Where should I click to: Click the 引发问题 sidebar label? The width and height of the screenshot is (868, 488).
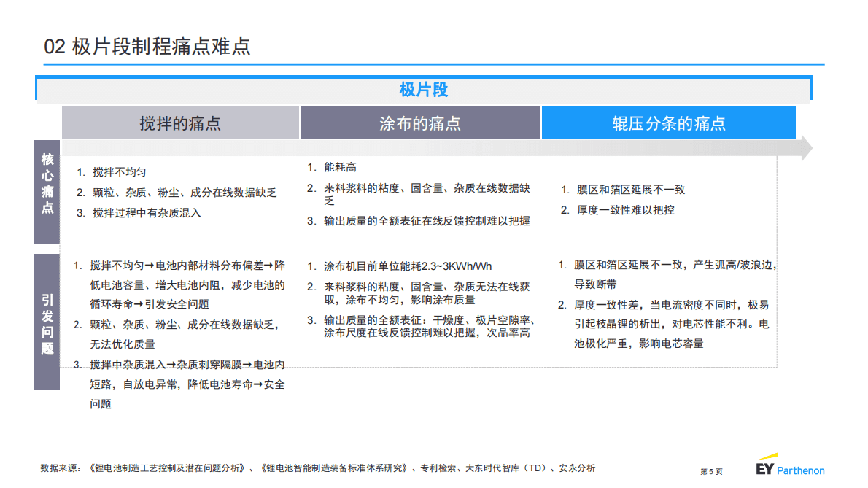point(46,317)
